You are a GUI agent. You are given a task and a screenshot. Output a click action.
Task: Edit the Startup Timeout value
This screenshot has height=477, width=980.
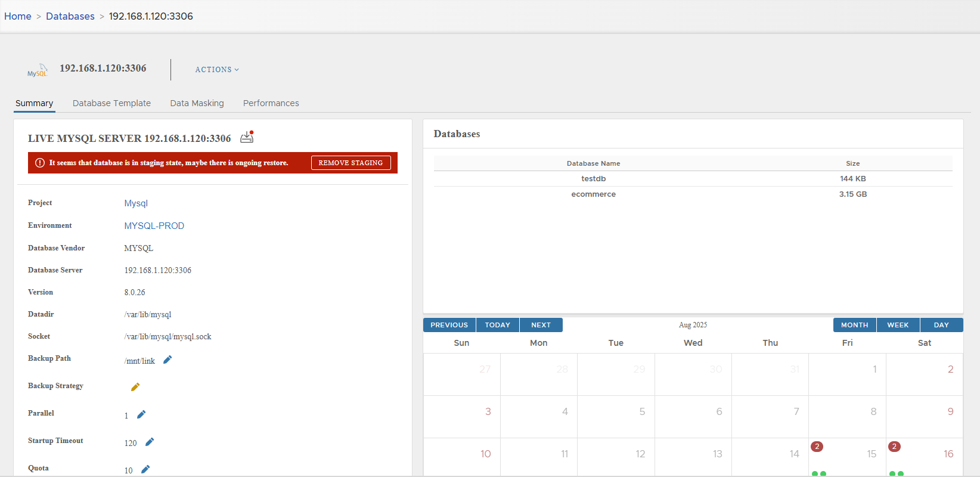(x=150, y=442)
